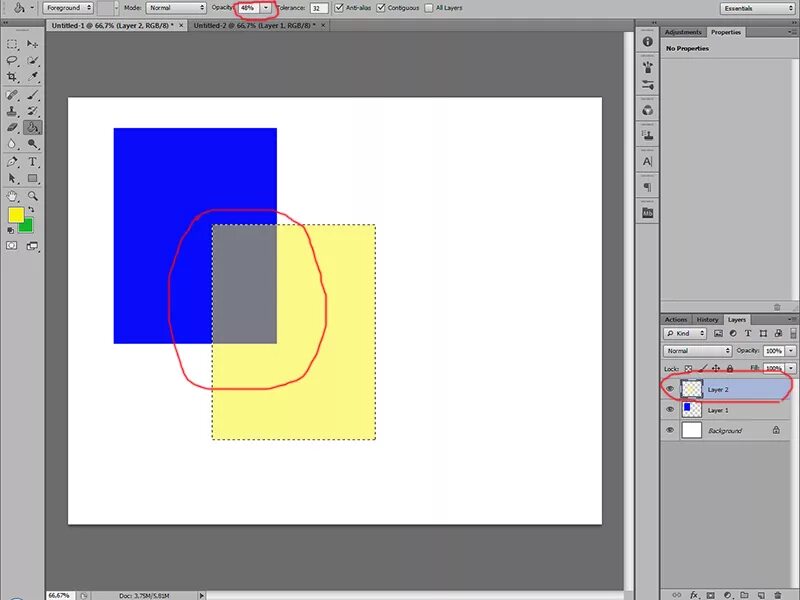Open the layer blend mode Normal dropdown
The width and height of the screenshot is (800, 600).
pos(697,351)
